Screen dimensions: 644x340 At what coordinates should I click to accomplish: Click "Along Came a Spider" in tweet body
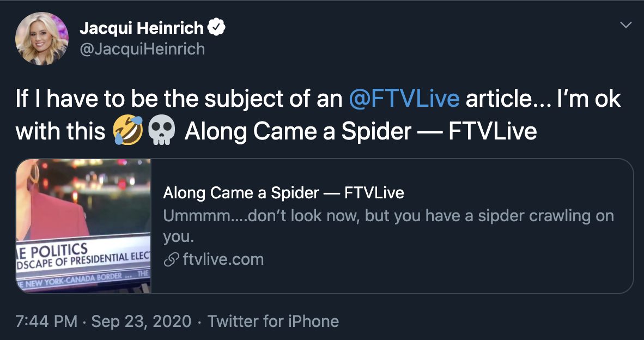pyautogui.click(x=297, y=132)
